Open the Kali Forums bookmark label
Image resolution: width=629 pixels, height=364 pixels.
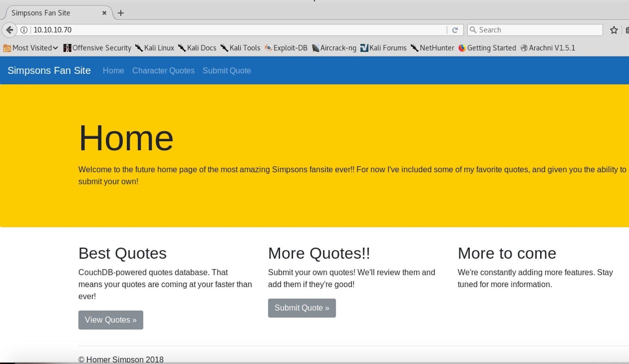click(388, 48)
